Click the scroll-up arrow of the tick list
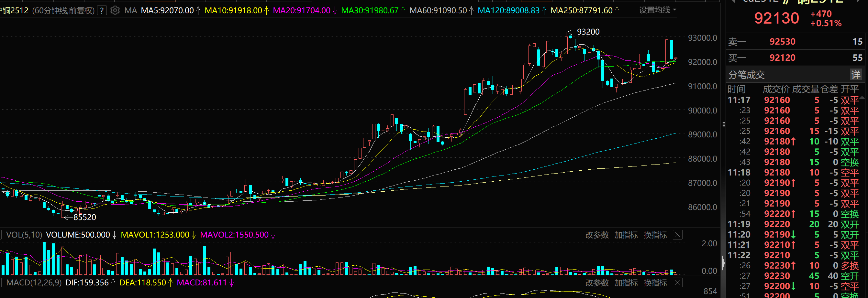This screenshot has height=298, width=868. 862,98
